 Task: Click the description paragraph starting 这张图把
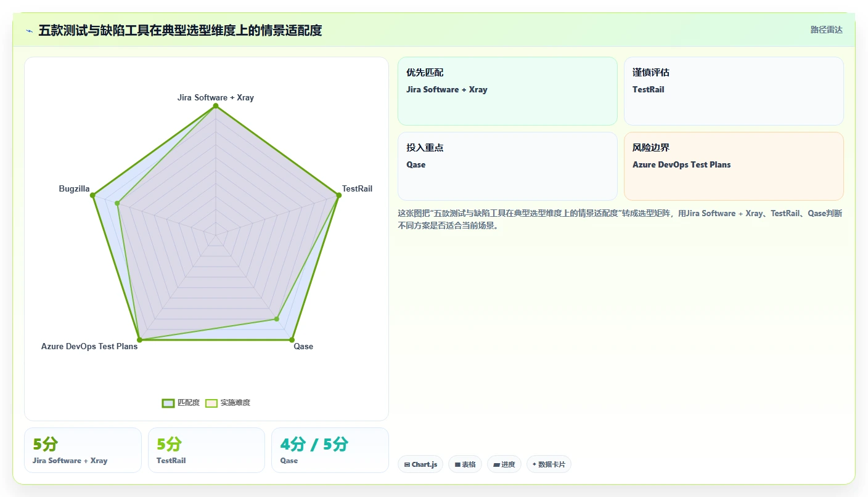(620, 219)
